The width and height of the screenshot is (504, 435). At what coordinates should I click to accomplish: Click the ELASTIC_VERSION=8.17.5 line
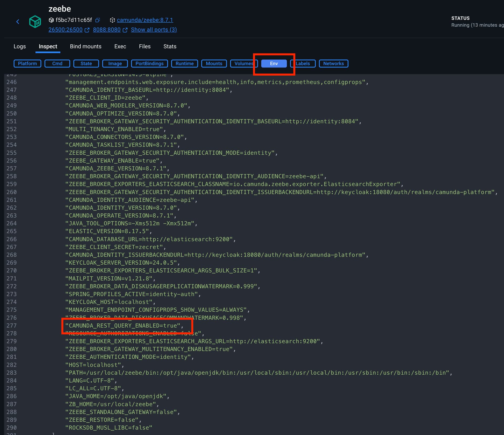point(109,232)
